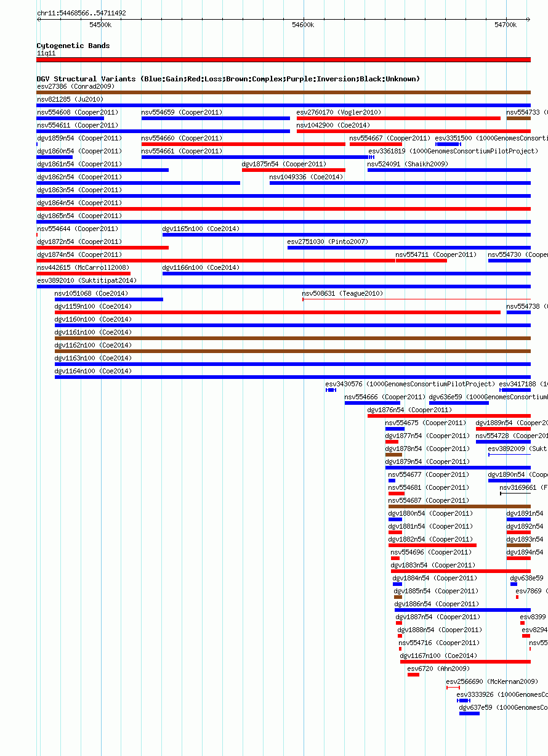
Task: Click dgv1159n100 (Coe2014) label
Action: [x=94, y=306]
